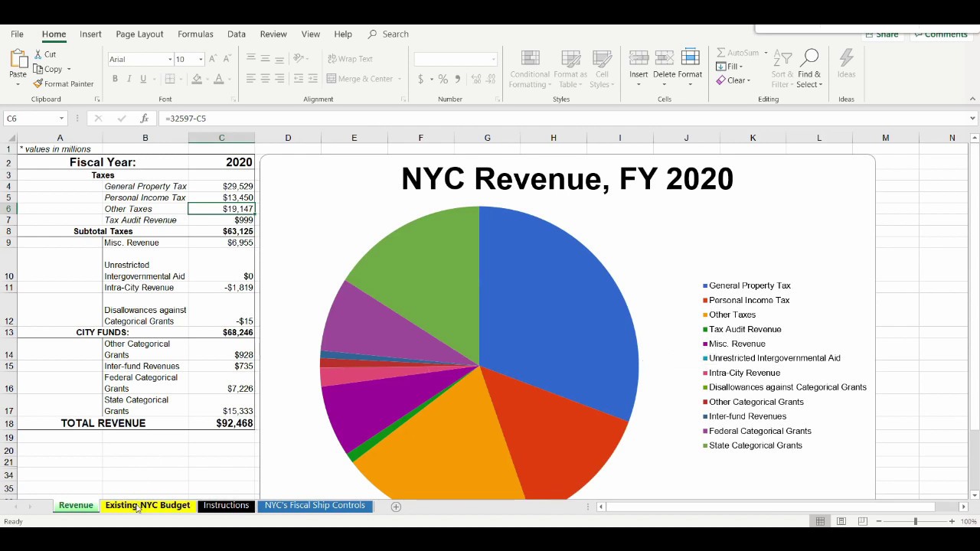
Task: Toggle italic formatting
Action: 129,79
